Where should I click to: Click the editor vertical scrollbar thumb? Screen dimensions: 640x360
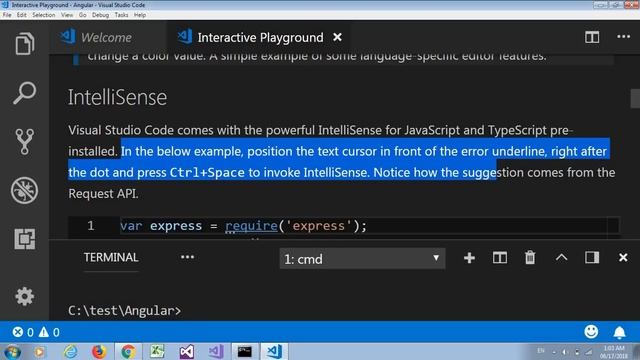point(635,98)
